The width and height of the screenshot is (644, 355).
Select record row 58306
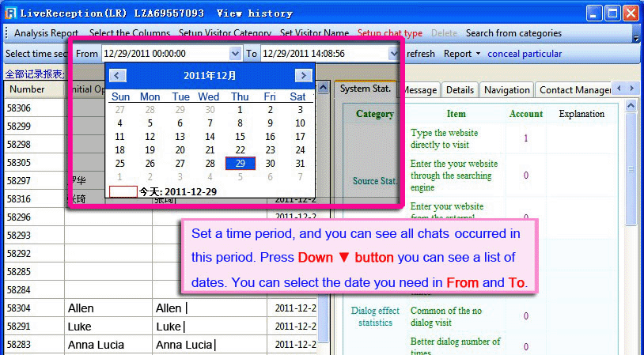pos(19,108)
